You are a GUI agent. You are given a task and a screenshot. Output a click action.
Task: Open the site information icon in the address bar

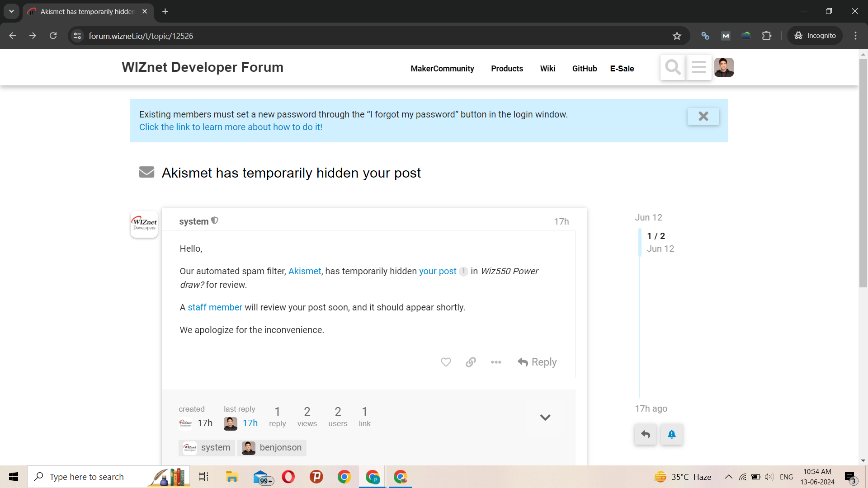pyautogui.click(x=77, y=36)
